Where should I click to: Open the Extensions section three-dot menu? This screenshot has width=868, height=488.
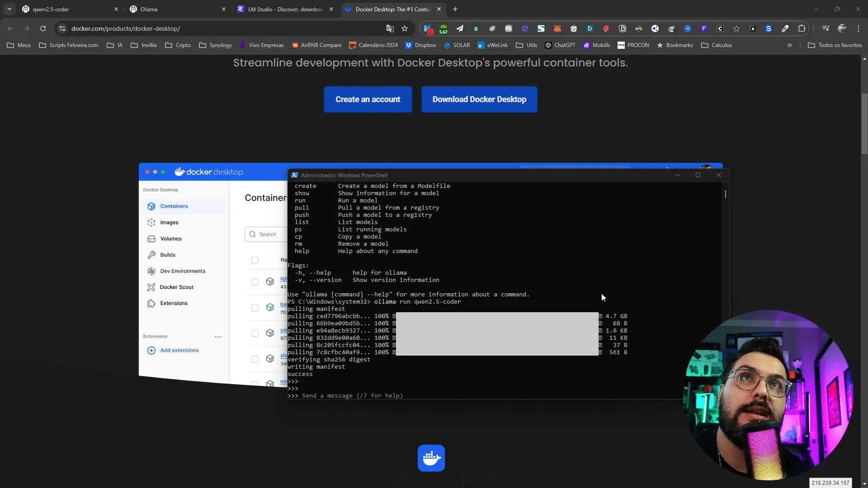pos(218,337)
